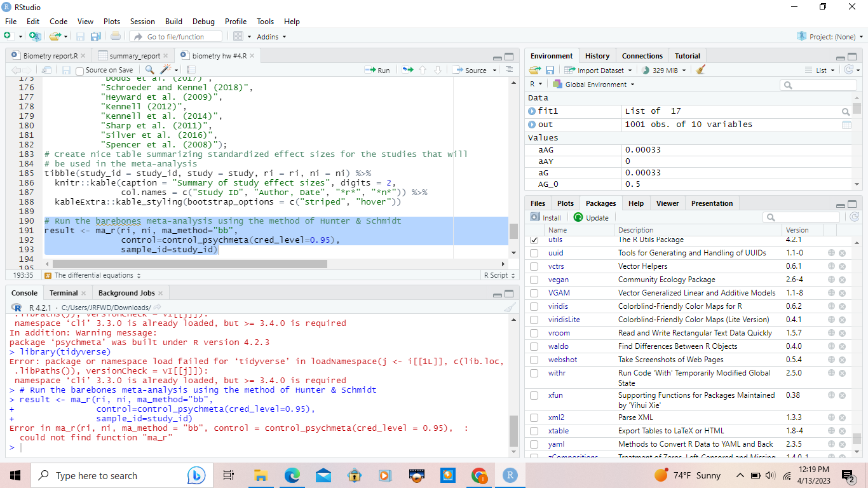Image resolution: width=868 pixels, height=488 pixels.
Task: Expand the Global Environment dropdown
Action: (594, 85)
